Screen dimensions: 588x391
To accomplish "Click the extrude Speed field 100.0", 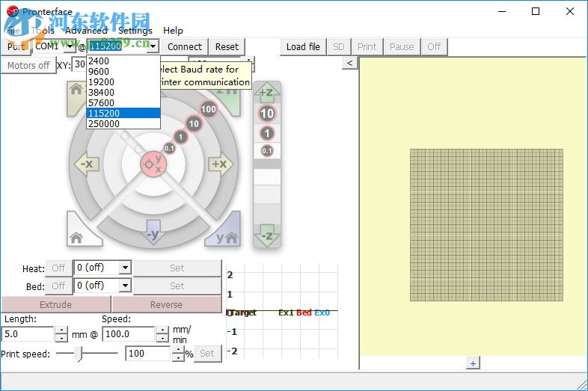I will click(129, 334).
